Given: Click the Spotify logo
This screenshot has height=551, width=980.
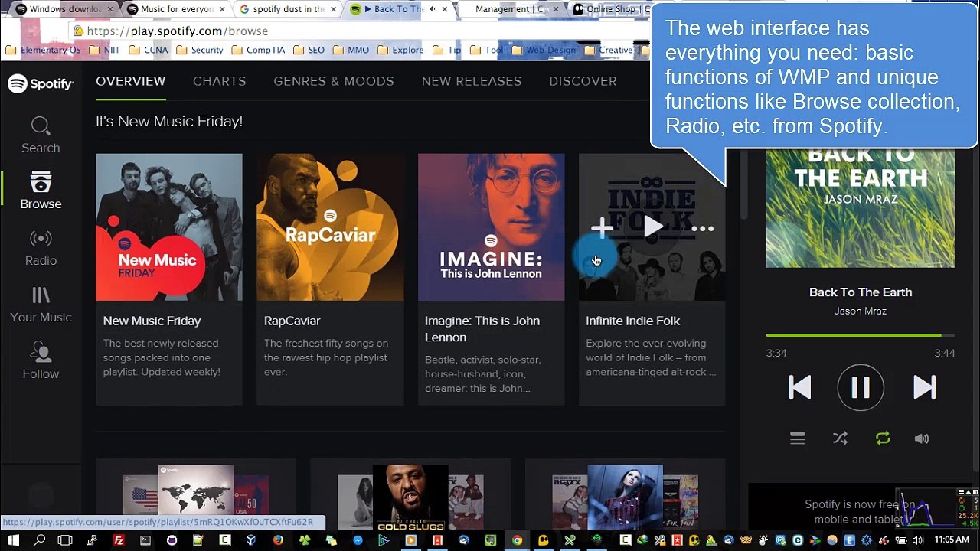Looking at the screenshot, I should coord(41,83).
